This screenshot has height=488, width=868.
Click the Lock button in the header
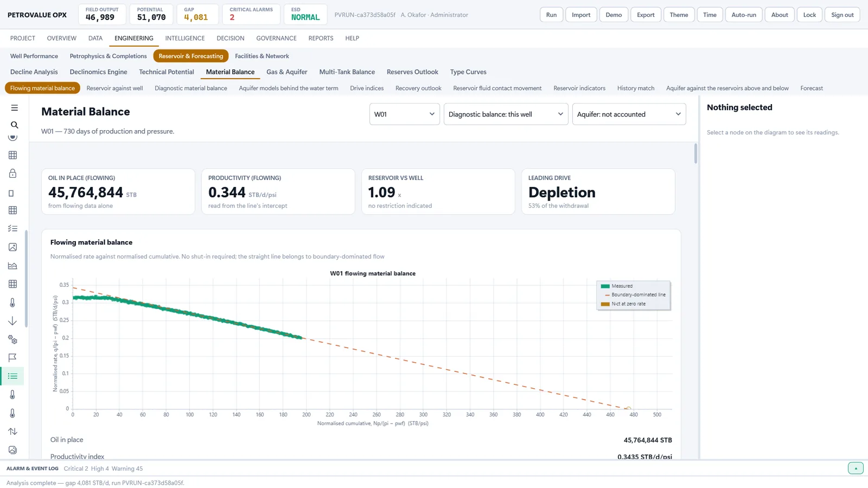pos(809,15)
